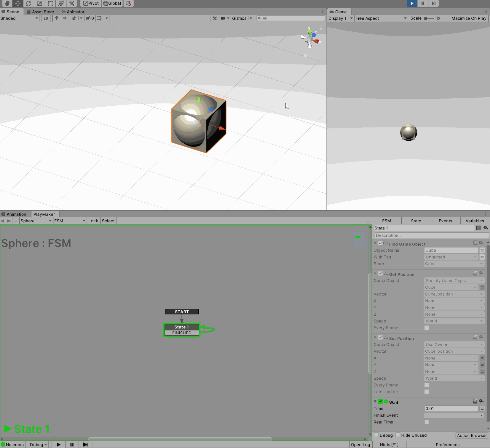Open the Variables tab in PlayMaker

tap(475, 221)
